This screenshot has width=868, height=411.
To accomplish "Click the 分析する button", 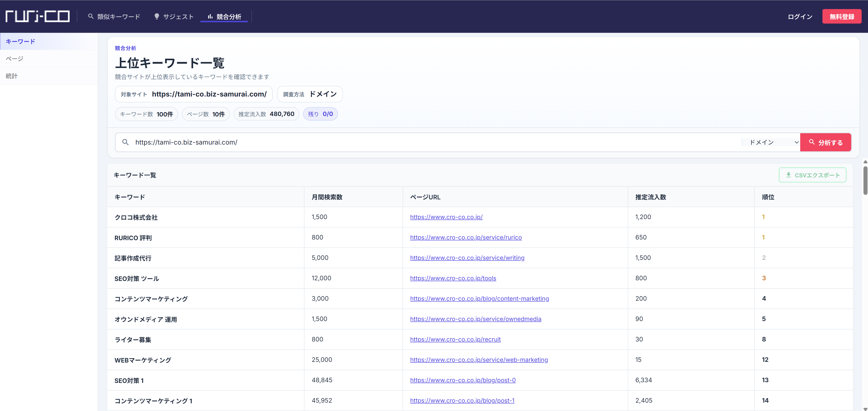I will click(x=826, y=142).
